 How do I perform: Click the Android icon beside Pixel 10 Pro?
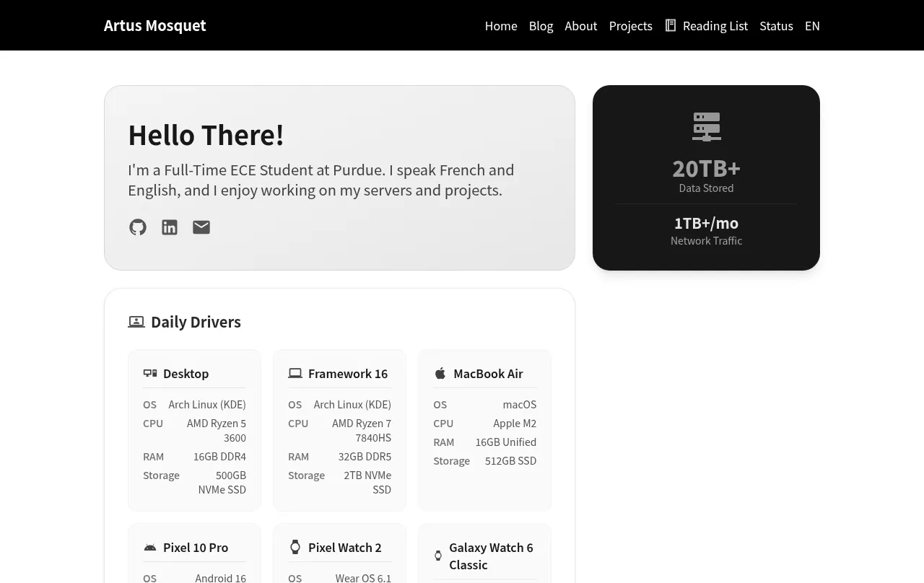(150, 547)
